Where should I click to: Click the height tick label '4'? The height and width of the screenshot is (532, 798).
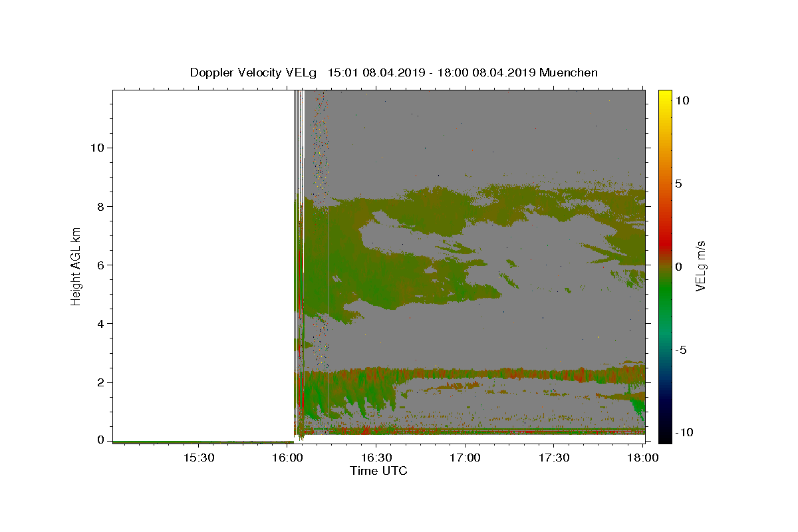100,324
